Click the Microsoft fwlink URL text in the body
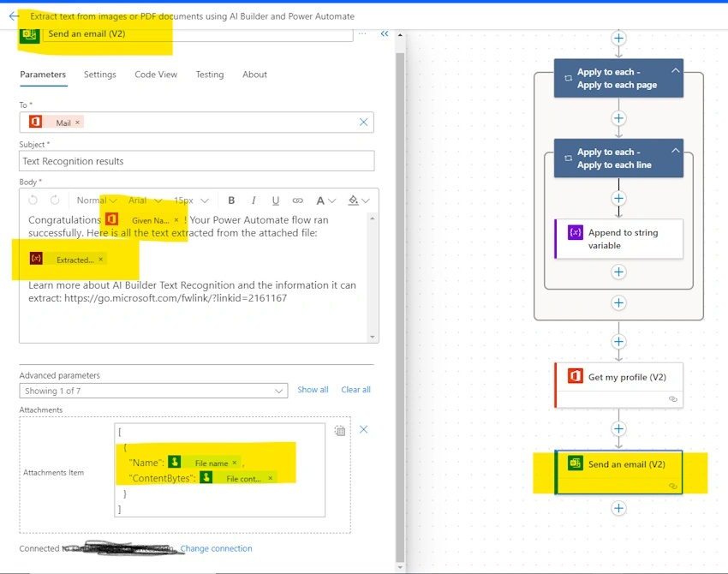 click(176, 297)
